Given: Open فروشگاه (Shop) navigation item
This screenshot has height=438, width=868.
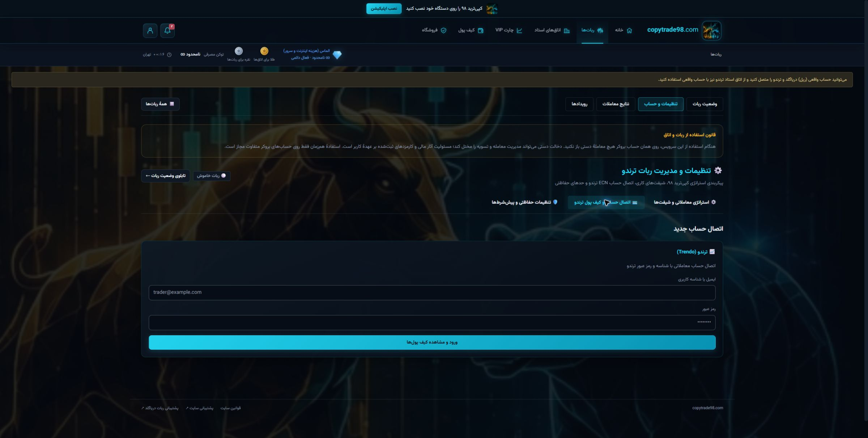Looking at the screenshot, I should click(434, 30).
